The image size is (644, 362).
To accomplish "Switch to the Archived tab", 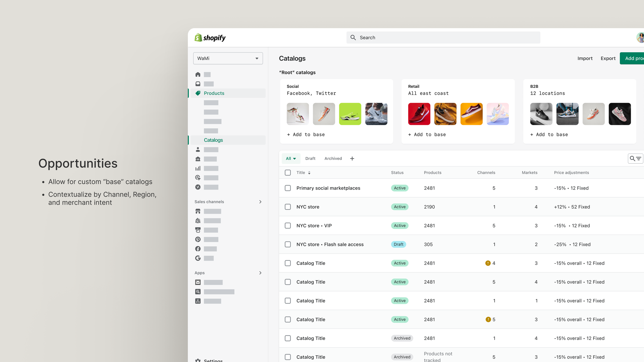I will click(333, 159).
